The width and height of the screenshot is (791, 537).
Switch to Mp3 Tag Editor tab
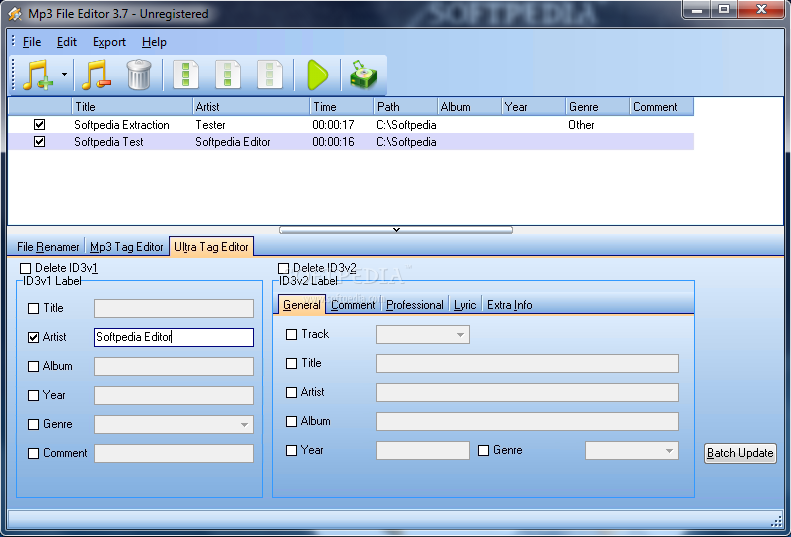coord(127,247)
